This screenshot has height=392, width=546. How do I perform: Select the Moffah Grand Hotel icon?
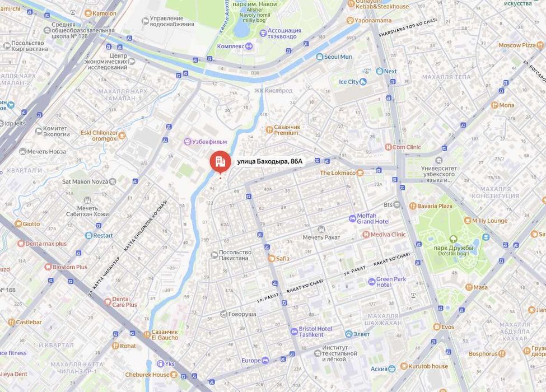pyautogui.click(x=352, y=218)
